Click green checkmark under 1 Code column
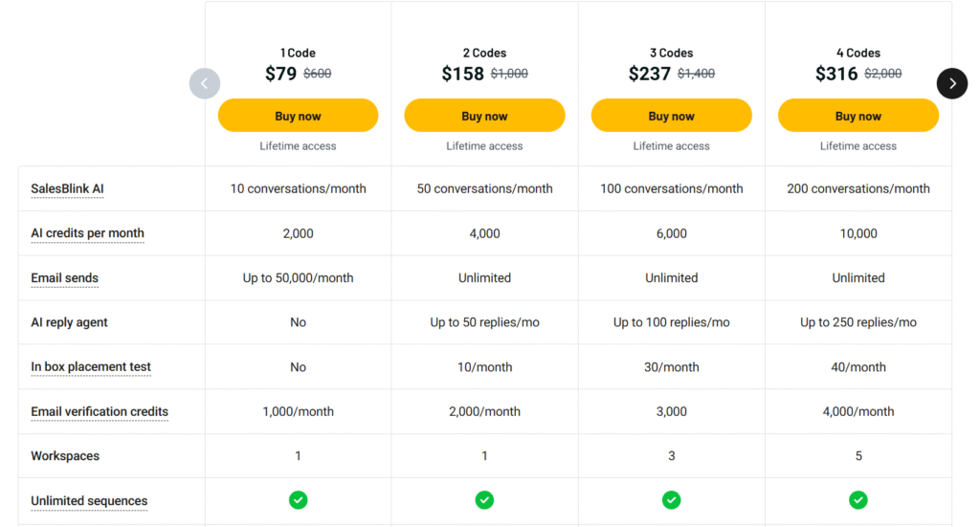The width and height of the screenshot is (980, 527). [299, 500]
